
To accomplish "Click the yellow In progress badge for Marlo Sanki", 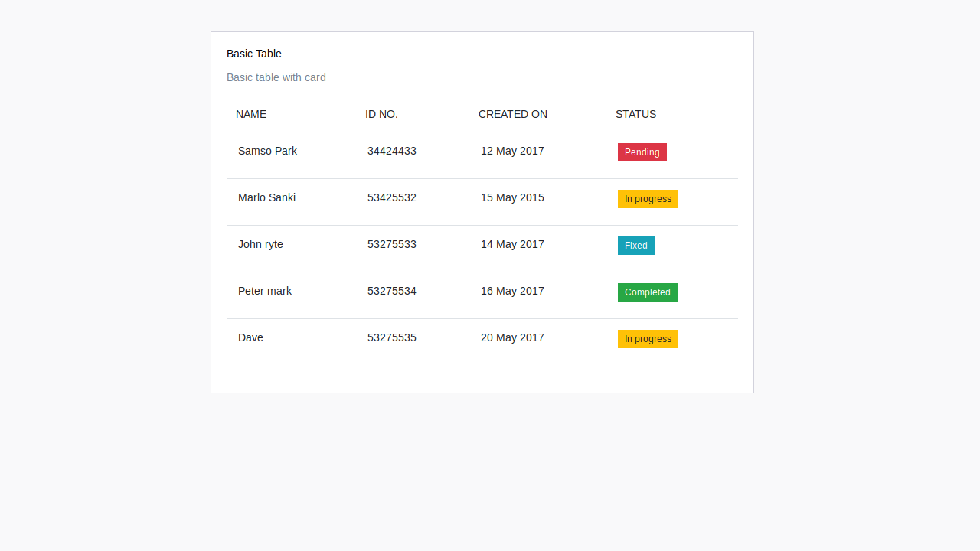I will 648,199.
